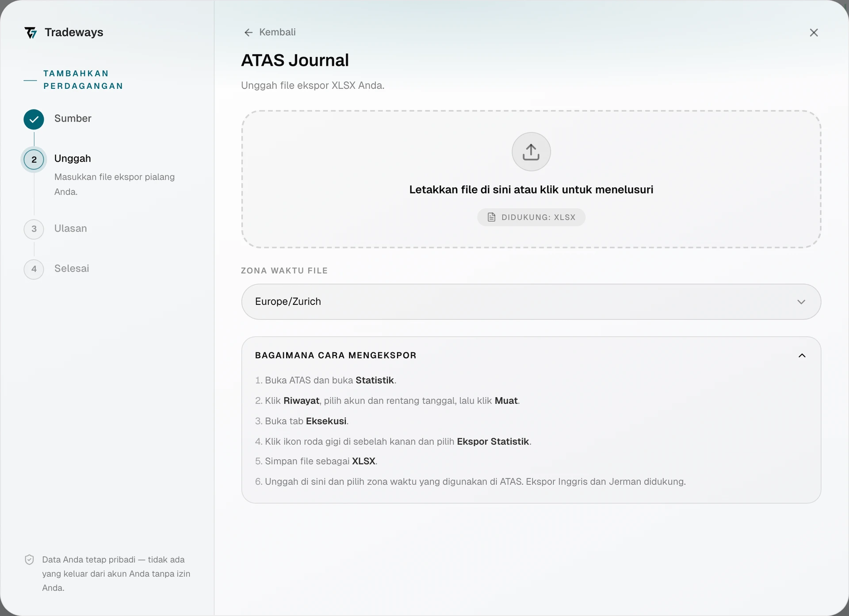Click 'Masukkan file ekspor pialang Anda.' description

click(115, 184)
